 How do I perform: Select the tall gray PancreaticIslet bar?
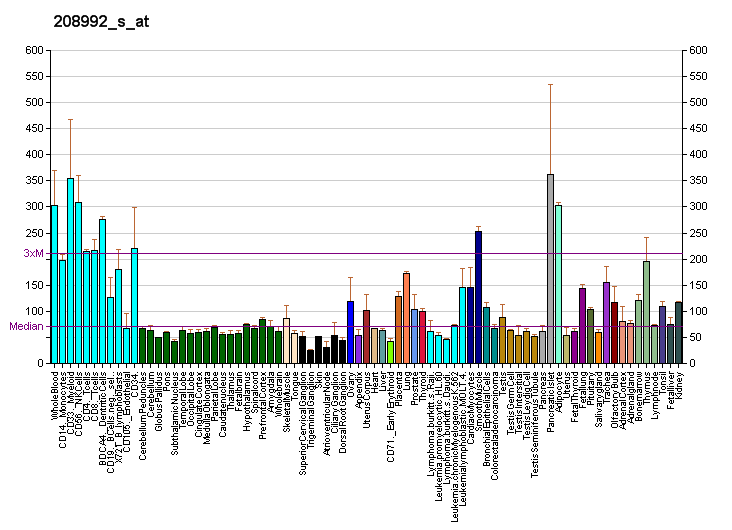[x=550, y=268]
